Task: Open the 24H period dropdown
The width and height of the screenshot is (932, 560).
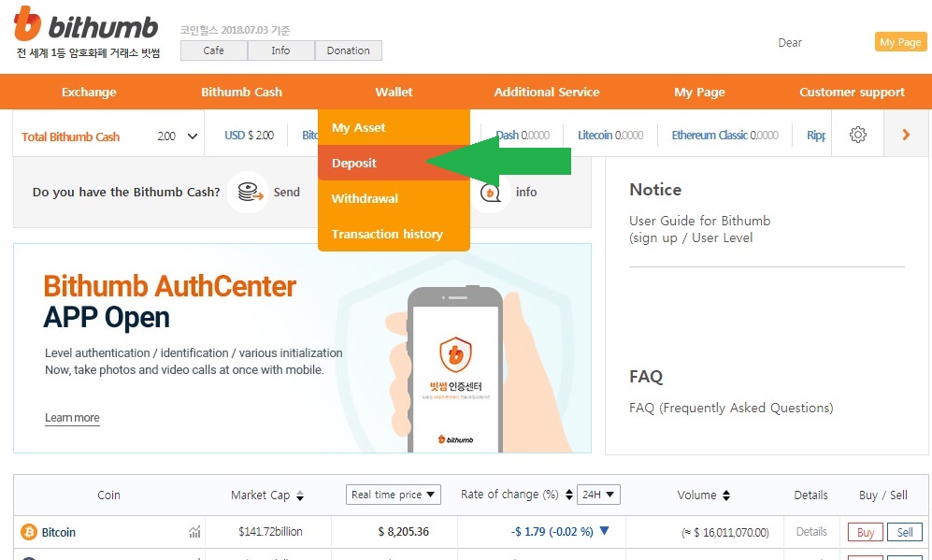Action: [598, 495]
